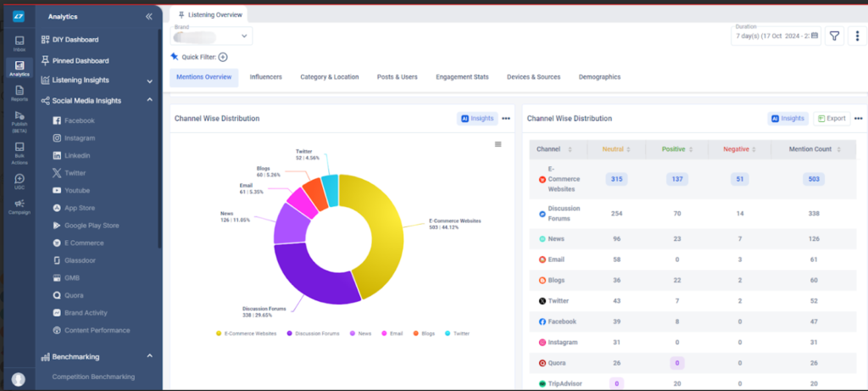Image resolution: width=868 pixels, height=391 pixels.
Task: Open UGC in the left rail
Action: tap(19, 182)
